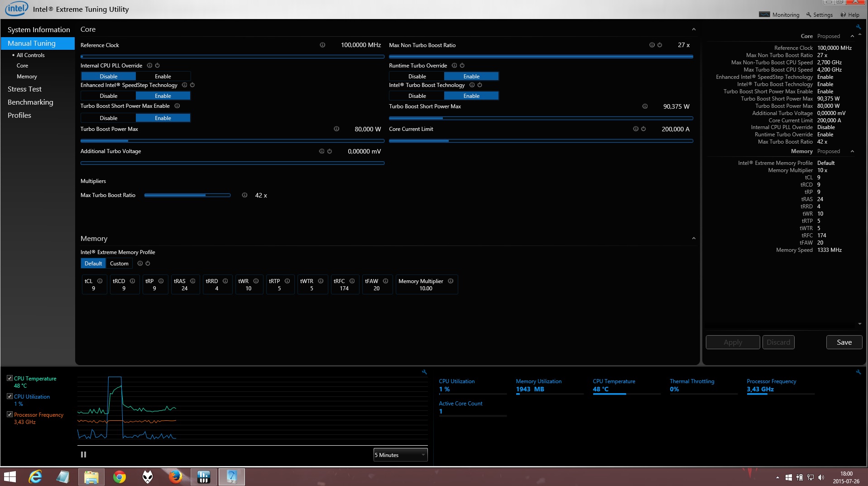
Task: Adjust Reference Clock slider
Action: coord(232,57)
